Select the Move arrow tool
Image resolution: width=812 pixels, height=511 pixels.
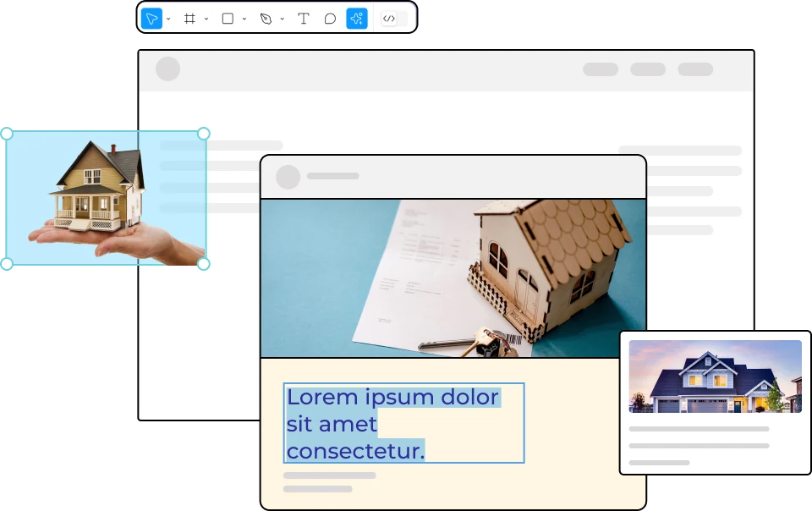(x=151, y=19)
